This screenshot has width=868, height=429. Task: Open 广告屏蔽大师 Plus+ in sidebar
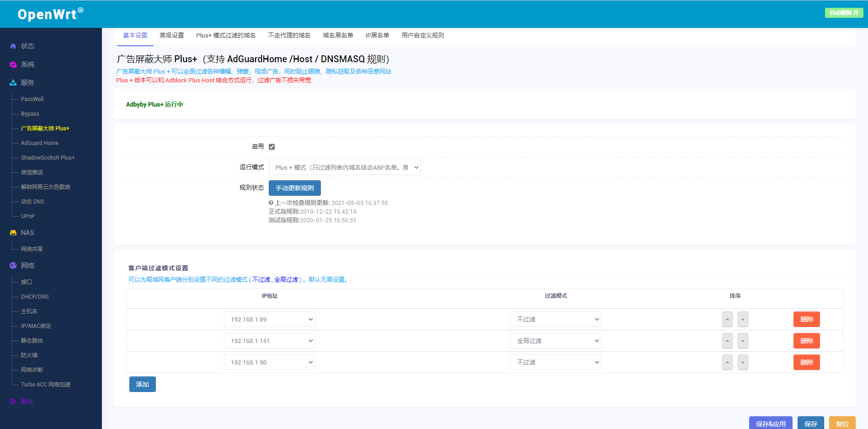45,129
